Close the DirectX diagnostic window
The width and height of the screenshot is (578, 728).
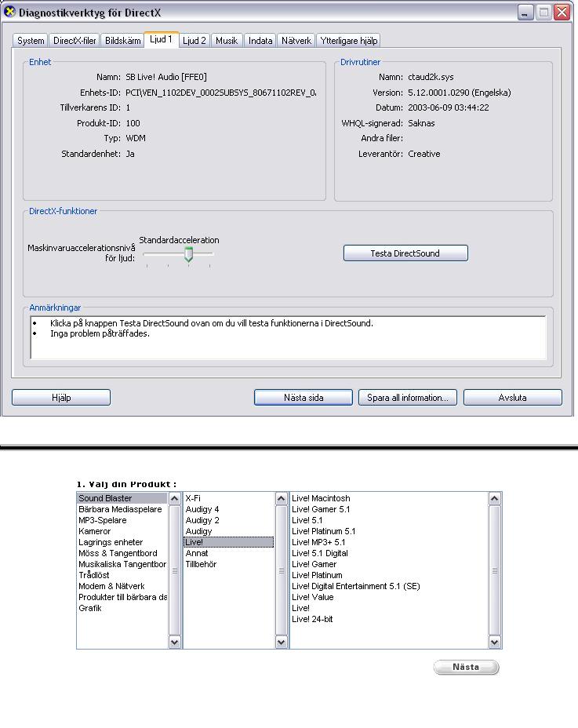562,13
